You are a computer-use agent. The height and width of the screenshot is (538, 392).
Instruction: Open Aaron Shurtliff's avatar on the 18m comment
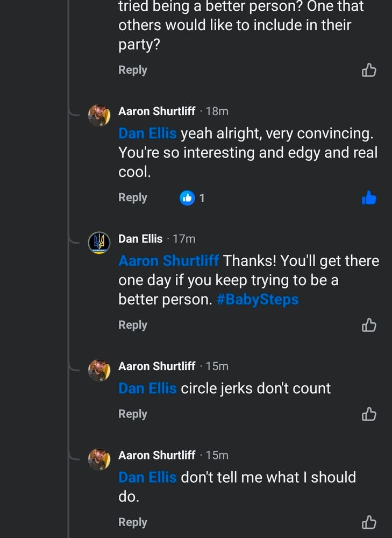[x=99, y=115]
